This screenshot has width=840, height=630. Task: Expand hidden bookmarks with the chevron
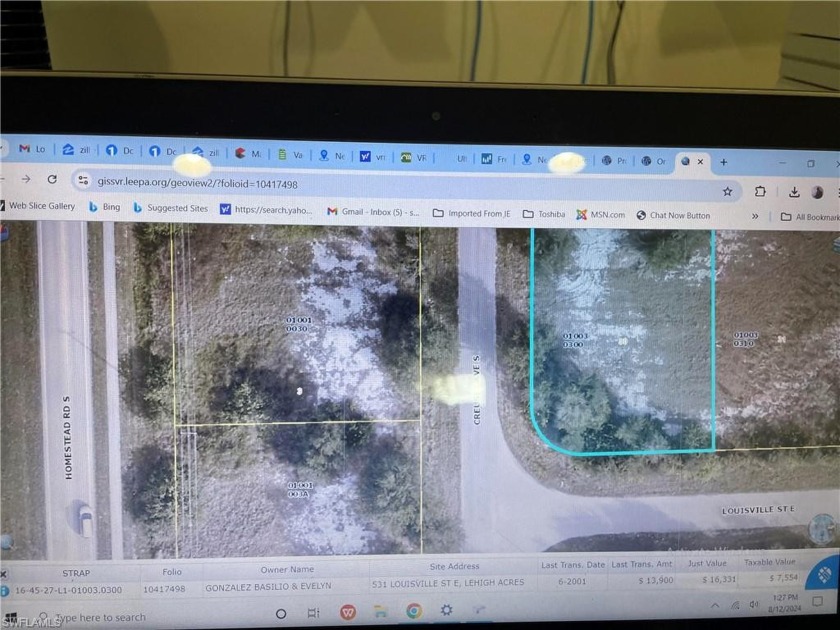[755, 215]
